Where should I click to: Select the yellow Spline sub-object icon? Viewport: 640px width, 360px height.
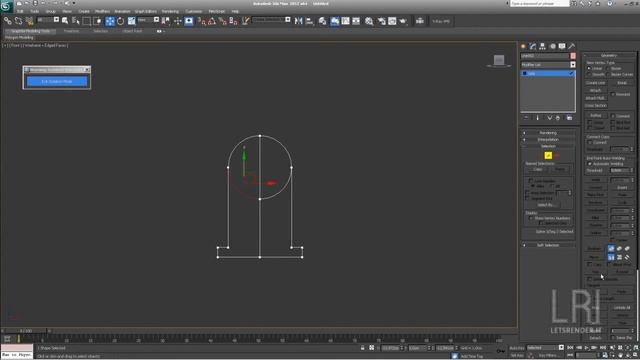click(548, 155)
